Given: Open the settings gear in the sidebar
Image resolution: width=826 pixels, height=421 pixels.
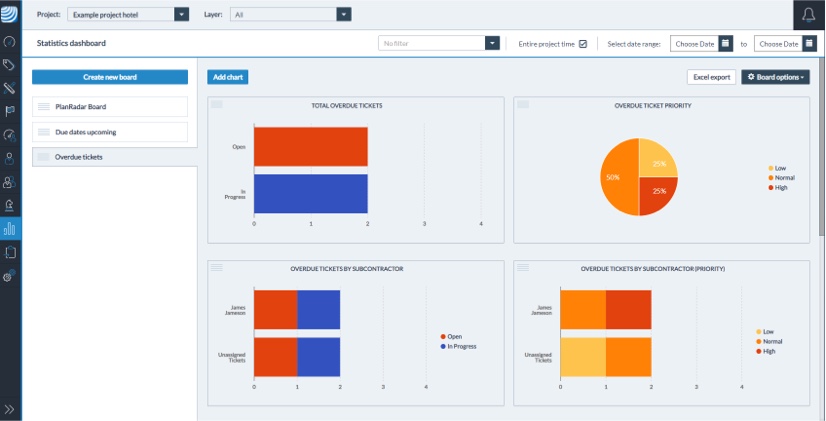Looking at the screenshot, I should [10, 276].
